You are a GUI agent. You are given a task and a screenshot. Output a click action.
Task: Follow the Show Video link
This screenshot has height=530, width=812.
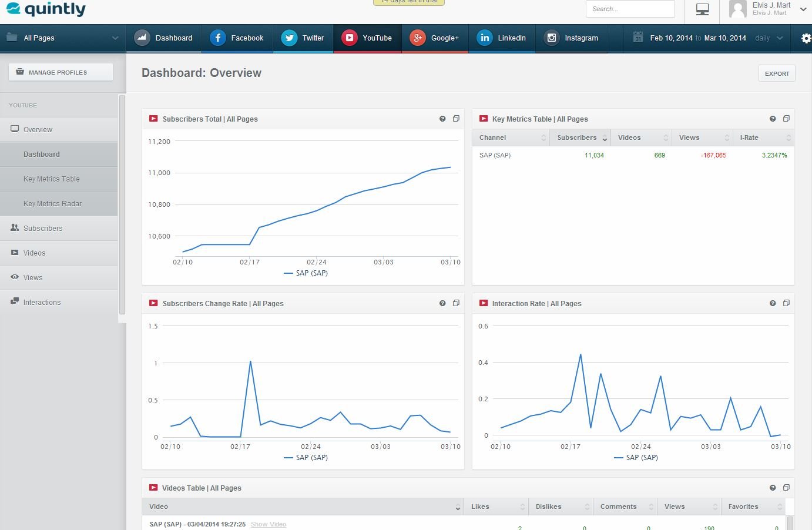coord(269,524)
